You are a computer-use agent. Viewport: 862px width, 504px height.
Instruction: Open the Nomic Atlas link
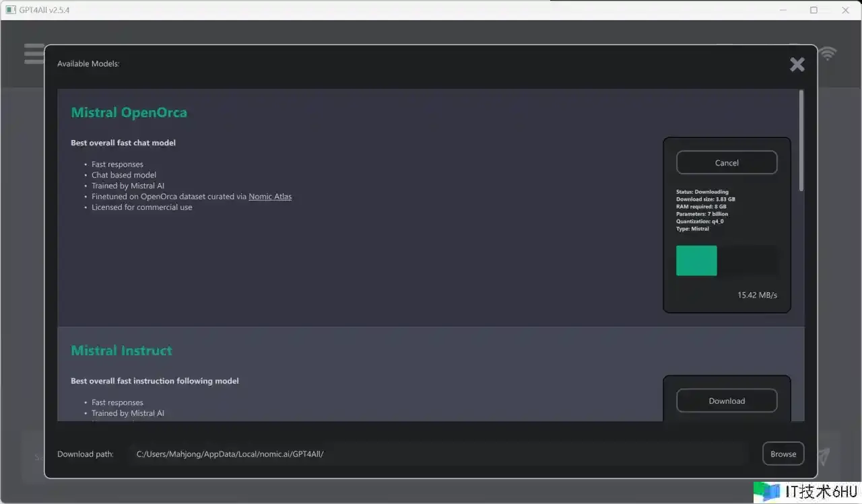pyautogui.click(x=270, y=196)
